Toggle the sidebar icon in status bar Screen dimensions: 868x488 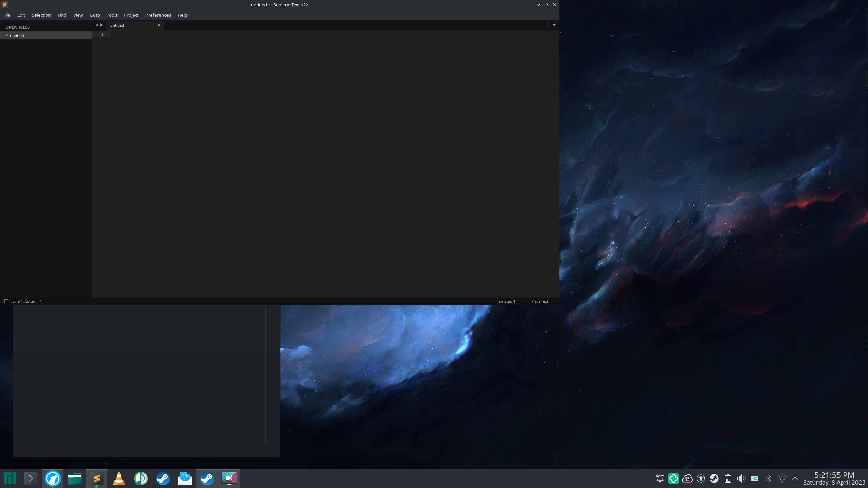coord(6,301)
